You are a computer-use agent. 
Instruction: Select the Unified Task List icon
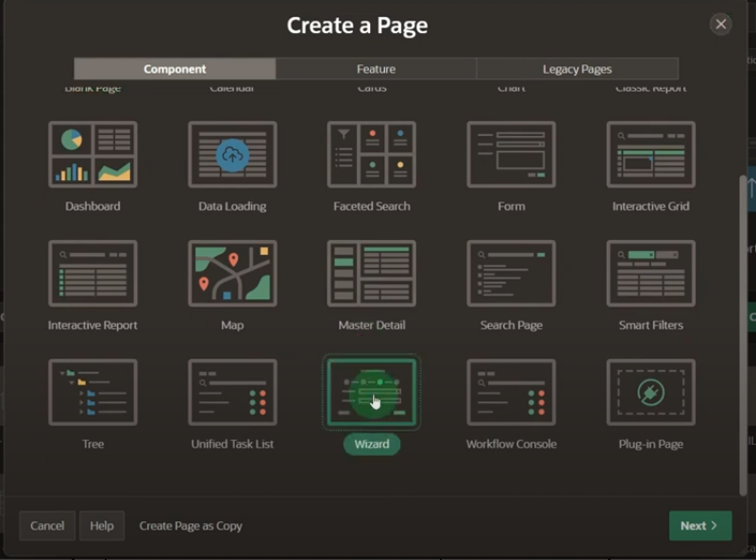[232, 392]
